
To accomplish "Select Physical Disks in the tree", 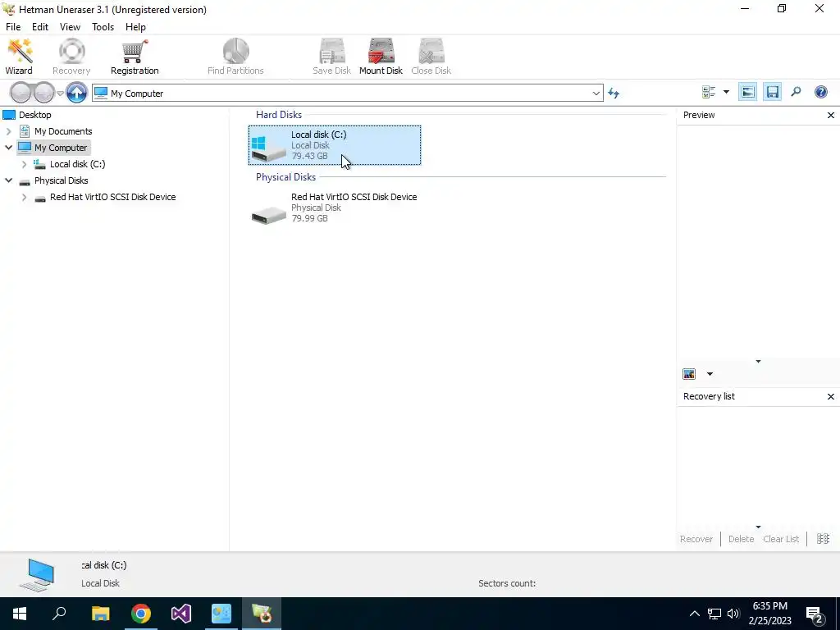I will (x=61, y=180).
